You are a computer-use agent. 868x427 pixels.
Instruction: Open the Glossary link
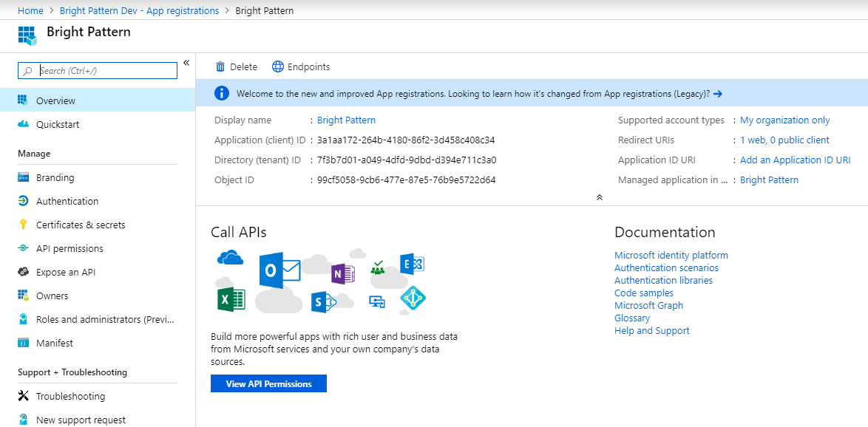tap(632, 318)
